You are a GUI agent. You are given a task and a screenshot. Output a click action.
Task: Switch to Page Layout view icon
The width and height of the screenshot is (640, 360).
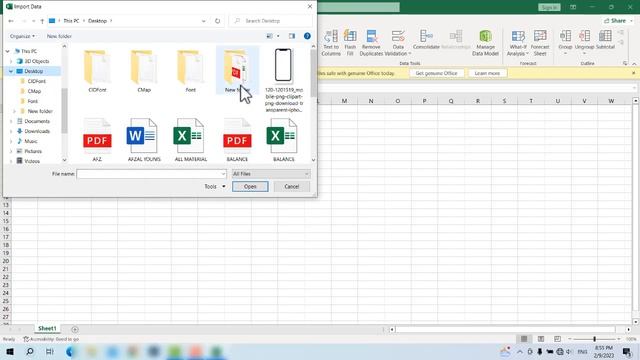tap(540, 339)
